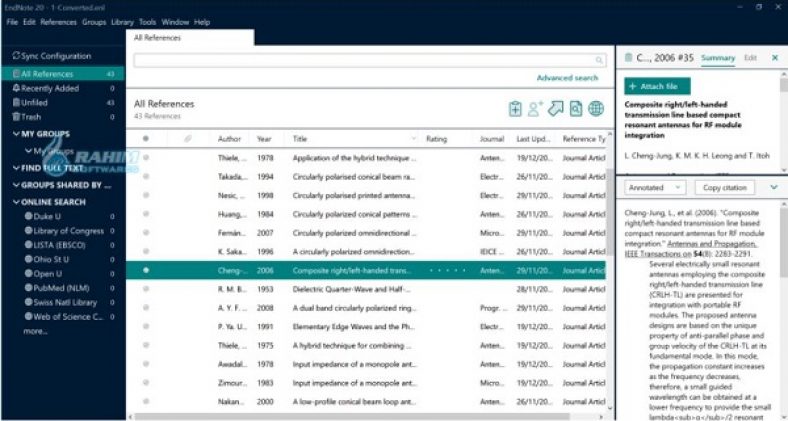Collapse the ONLINE SEARCH section
The width and height of the screenshot is (788, 421).
[16, 201]
